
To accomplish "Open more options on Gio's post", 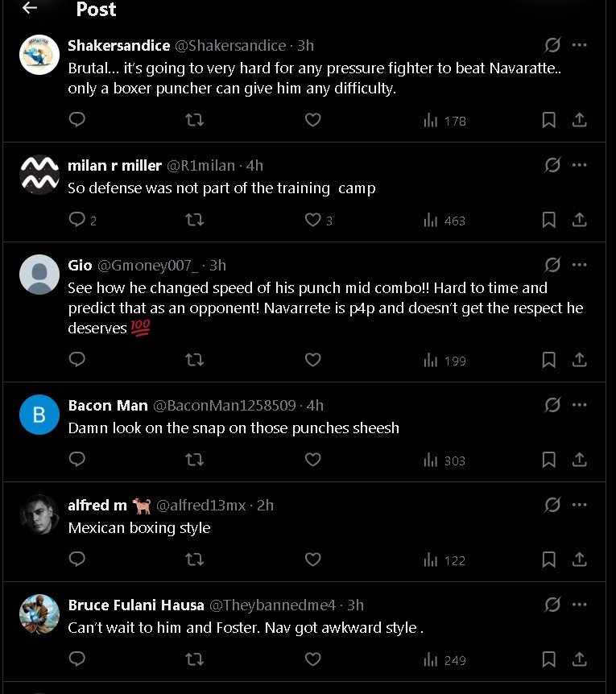I will (580, 265).
